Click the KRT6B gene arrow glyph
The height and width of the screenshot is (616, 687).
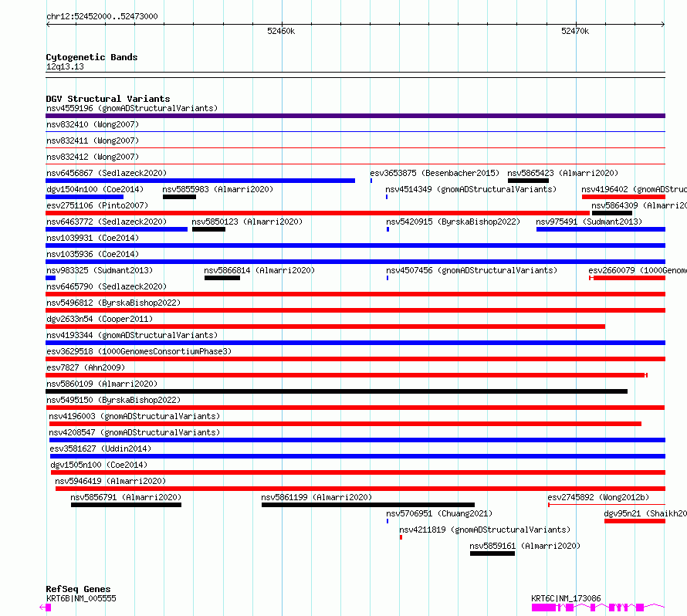coord(45,608)
